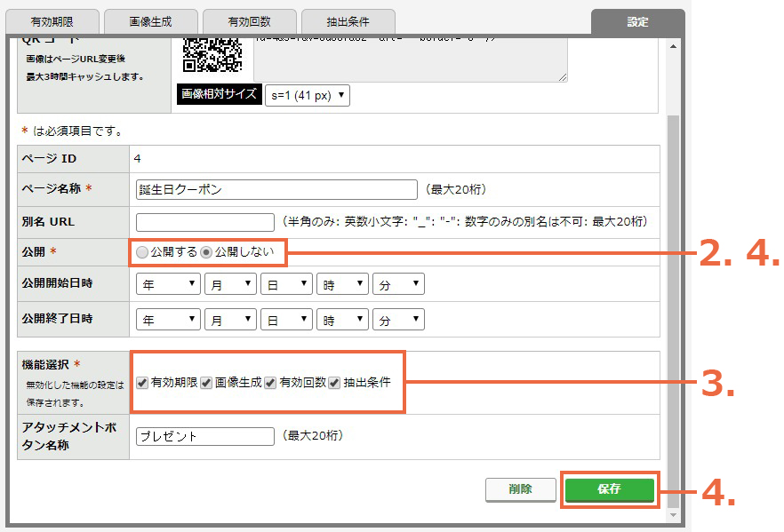
Task: Open 公開開始日時 分 dropdown
Action: (398, 283)
